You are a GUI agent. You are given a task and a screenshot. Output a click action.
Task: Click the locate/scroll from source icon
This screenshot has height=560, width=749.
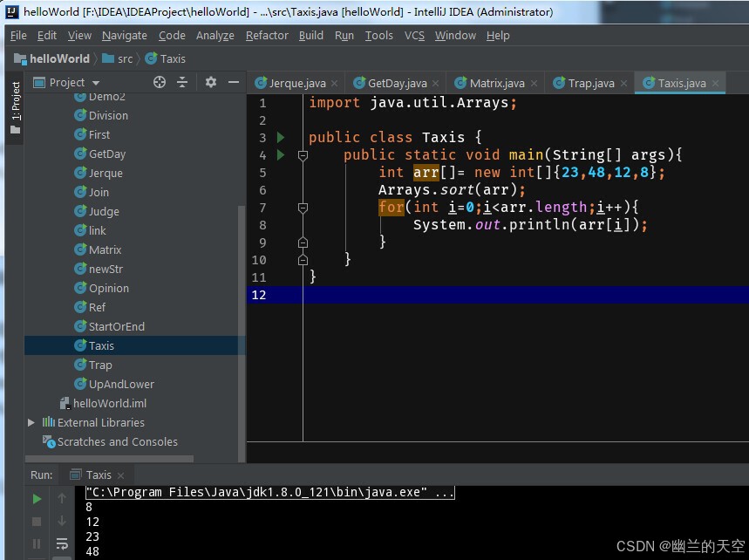(159, 82)
